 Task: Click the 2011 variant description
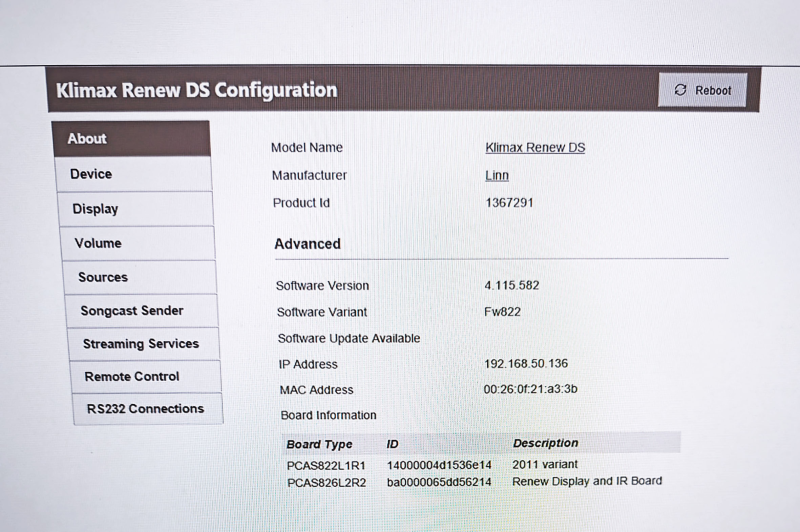click(x=545, y=464)
